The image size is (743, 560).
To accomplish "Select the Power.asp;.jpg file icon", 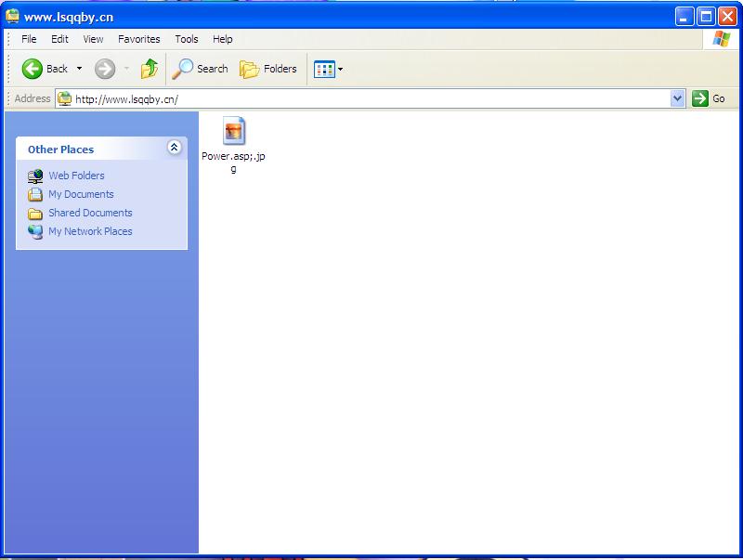I will pos(234,131).
